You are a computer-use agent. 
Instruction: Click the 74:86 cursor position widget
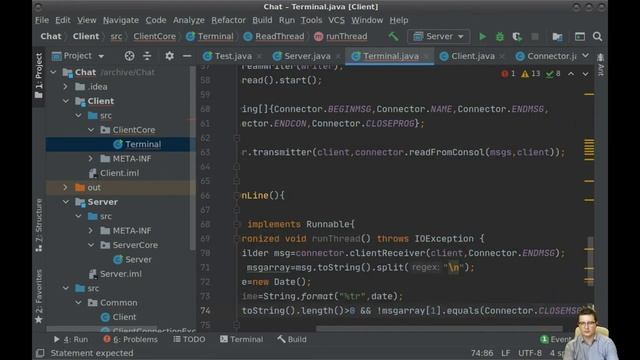point(482,353)
